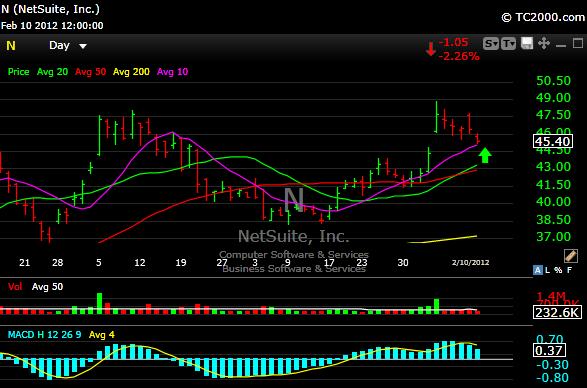The image size is (587, 388).
Task: Click the four-arrow move chart icon
Action: pyautogui.click(x=544, y=43)
